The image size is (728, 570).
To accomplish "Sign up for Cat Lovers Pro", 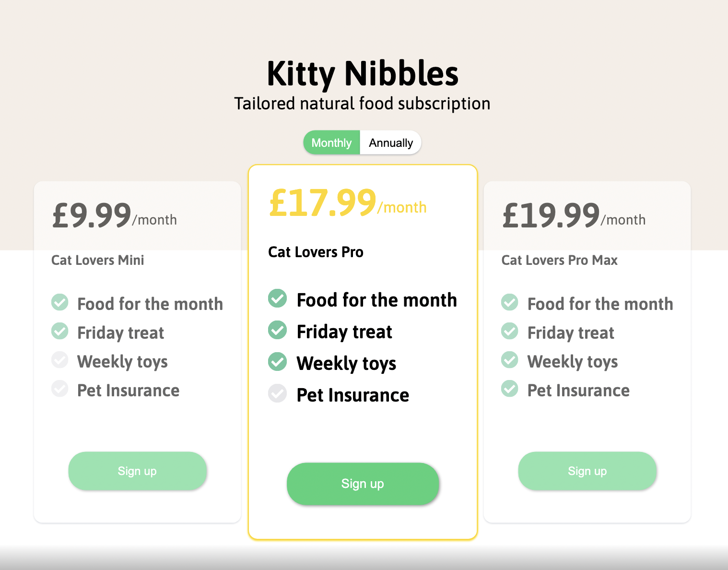I will [363, 484].
